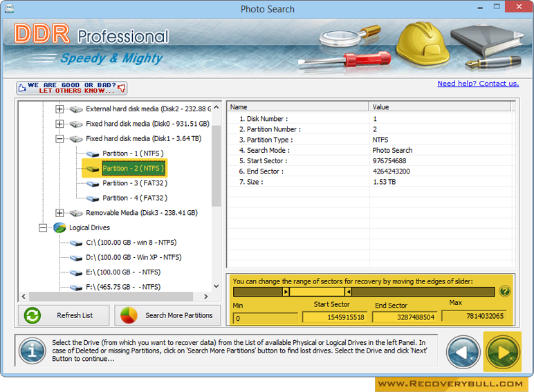The height and width of the screenshot is (392, 534).
Task: Select Partition - 3 (FAT32)
Action: click(x=135, y=183)
